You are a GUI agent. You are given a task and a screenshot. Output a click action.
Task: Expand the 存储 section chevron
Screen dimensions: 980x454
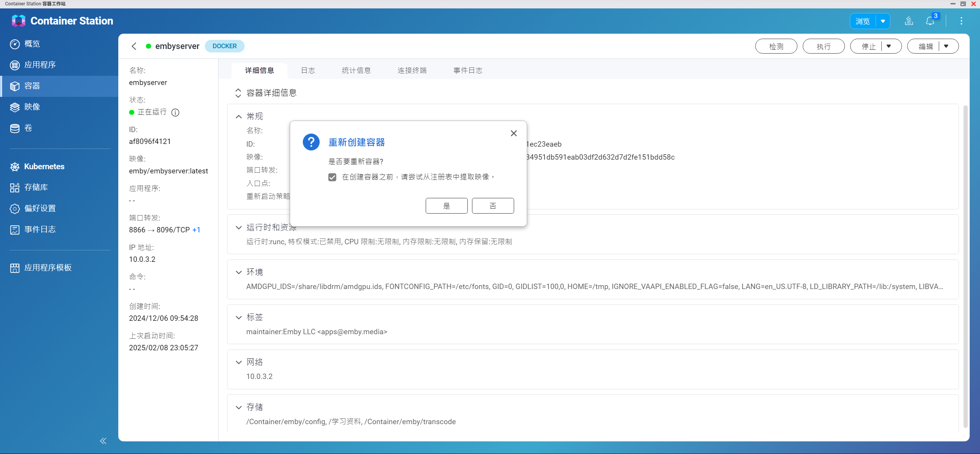[x=239, y=407]
